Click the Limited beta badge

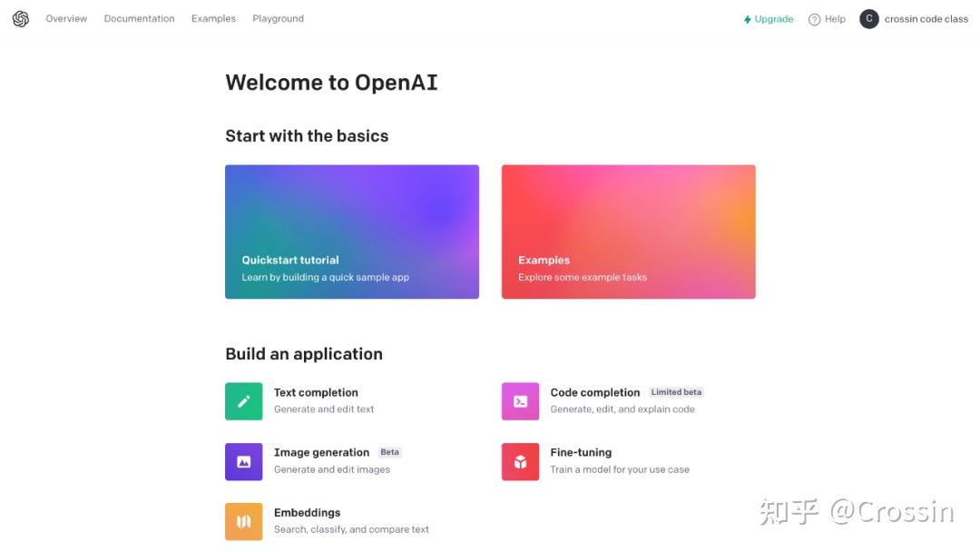(676, 392)
